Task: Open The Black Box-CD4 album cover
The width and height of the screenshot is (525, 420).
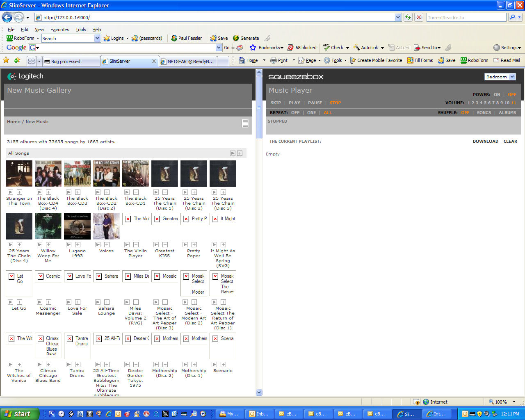Action: (48, 173)
